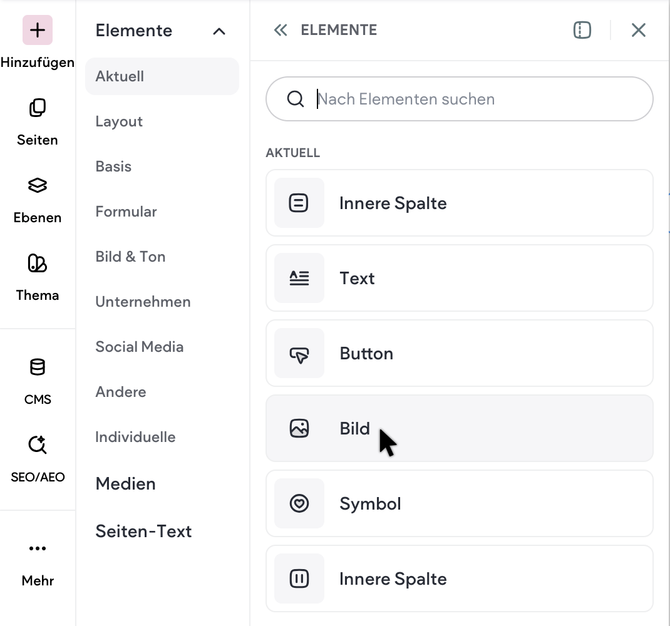Click the Bild picture icon
This screenshot has width=670, height=626.
pos(299,428)
